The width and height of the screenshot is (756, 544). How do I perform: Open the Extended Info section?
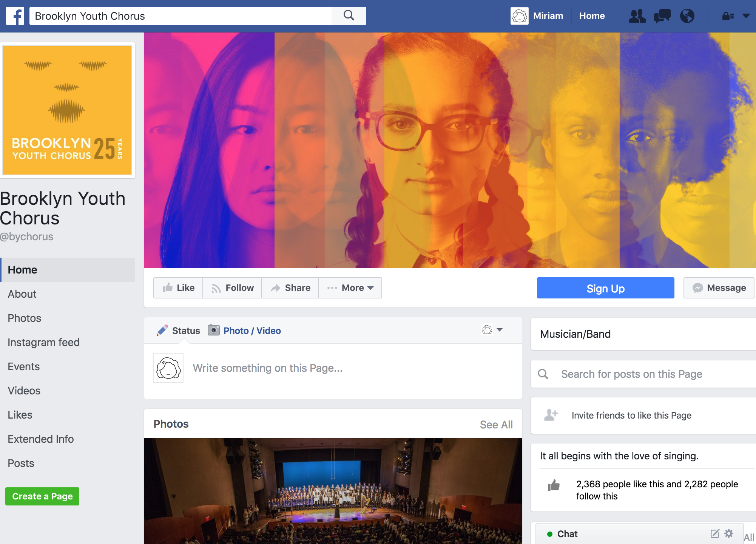click(40, 439)
